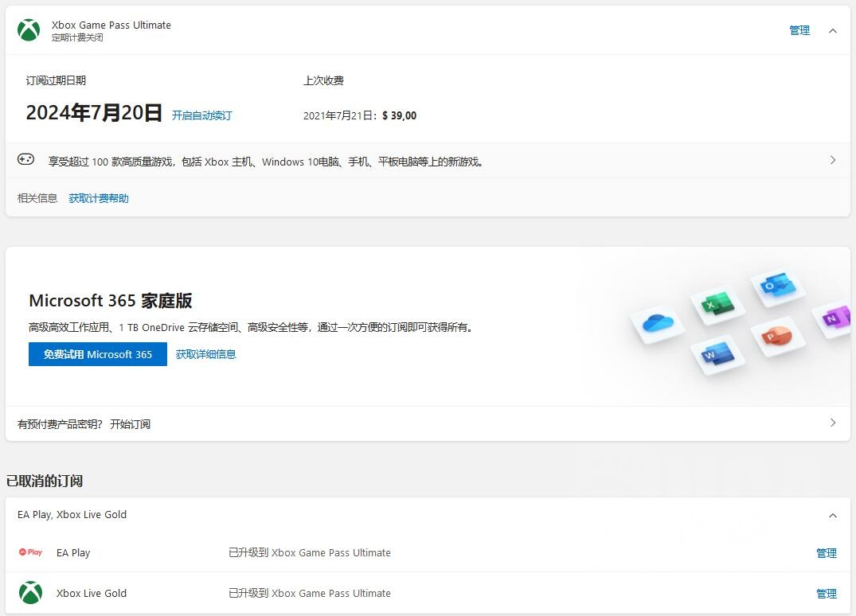Collapse the EA Play, Xbox Live Gold group
Image resolution: width=856 pixels, height=616 pixels.
pyautogui.click(x=833, y=514)
